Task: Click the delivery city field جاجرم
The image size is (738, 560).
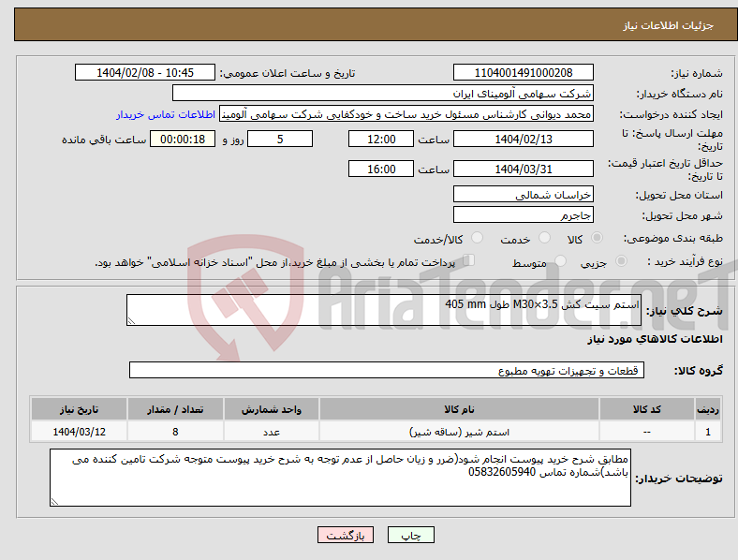Action: 523,214
